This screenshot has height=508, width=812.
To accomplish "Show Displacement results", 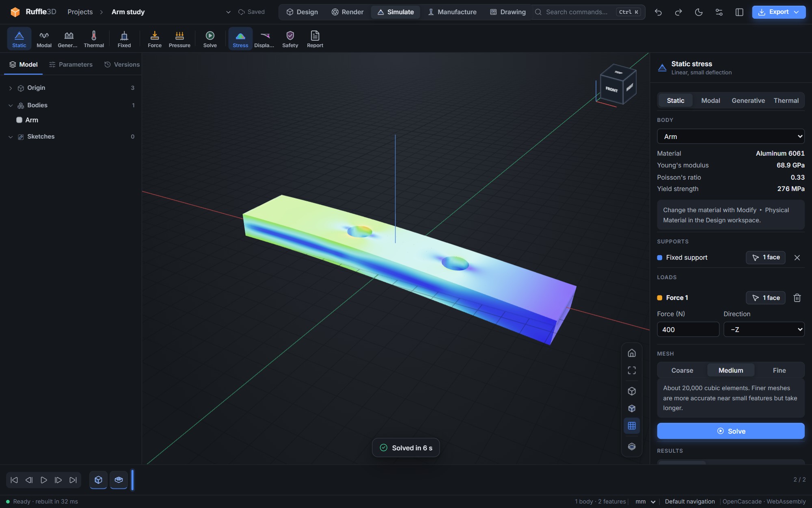I will pyautogui.click(x=264, y=39).
